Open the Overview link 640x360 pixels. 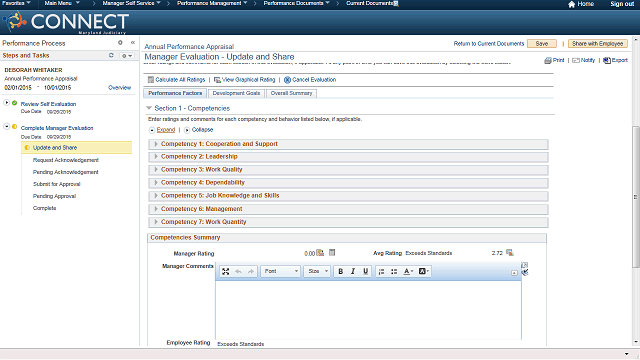coord(120,88)
